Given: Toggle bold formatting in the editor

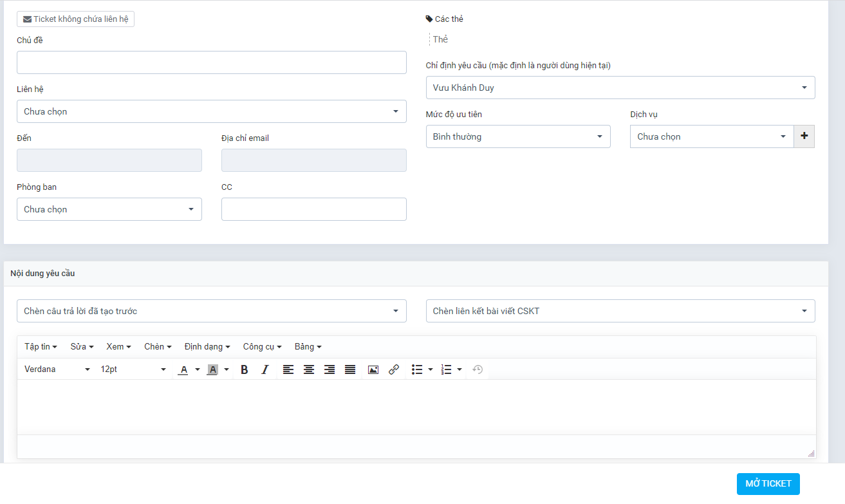Looking at the screenshot, I should [x=245, y=369].
